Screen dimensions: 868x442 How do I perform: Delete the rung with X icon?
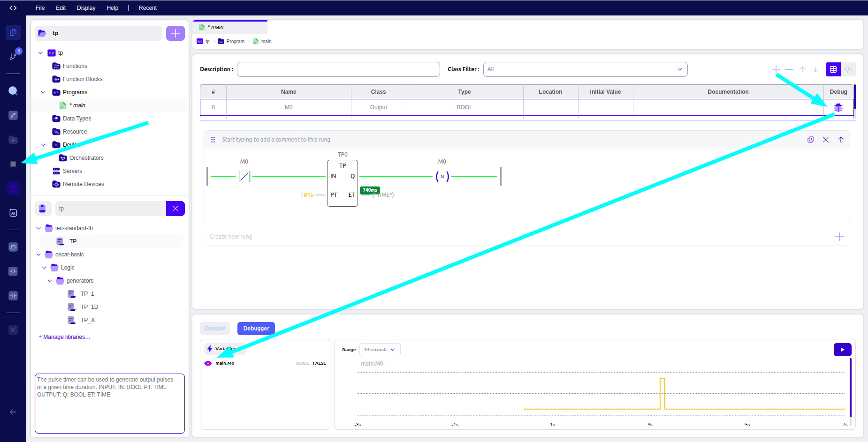pos(826,140)
